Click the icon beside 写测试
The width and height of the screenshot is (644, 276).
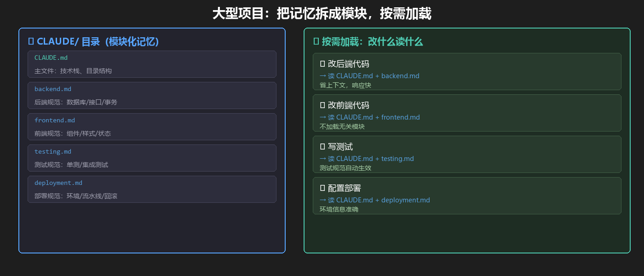322,147
